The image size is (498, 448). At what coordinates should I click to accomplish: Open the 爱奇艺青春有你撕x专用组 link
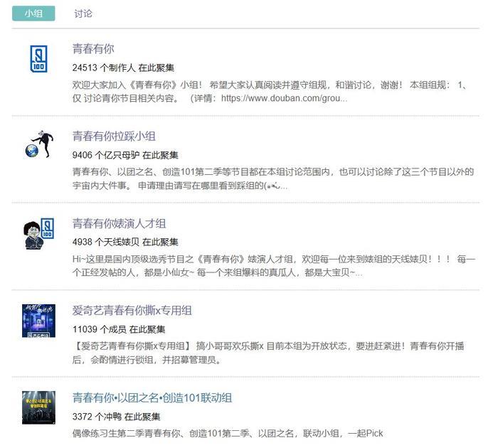coord(132,311)
